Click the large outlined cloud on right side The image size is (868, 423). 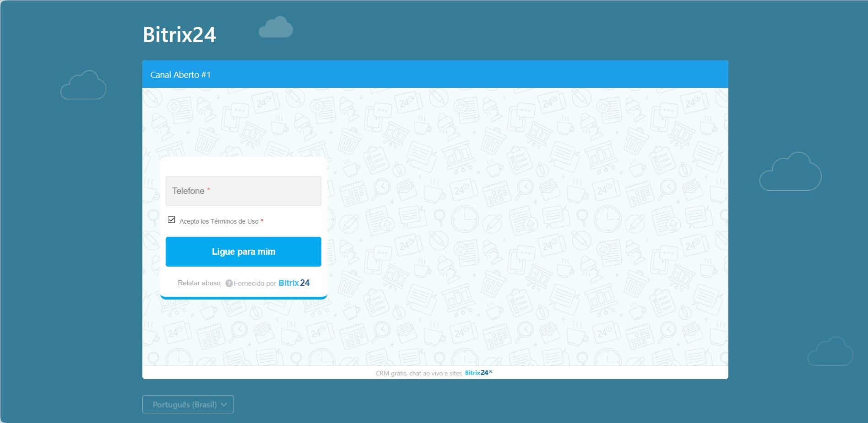(x=790, y=171)
